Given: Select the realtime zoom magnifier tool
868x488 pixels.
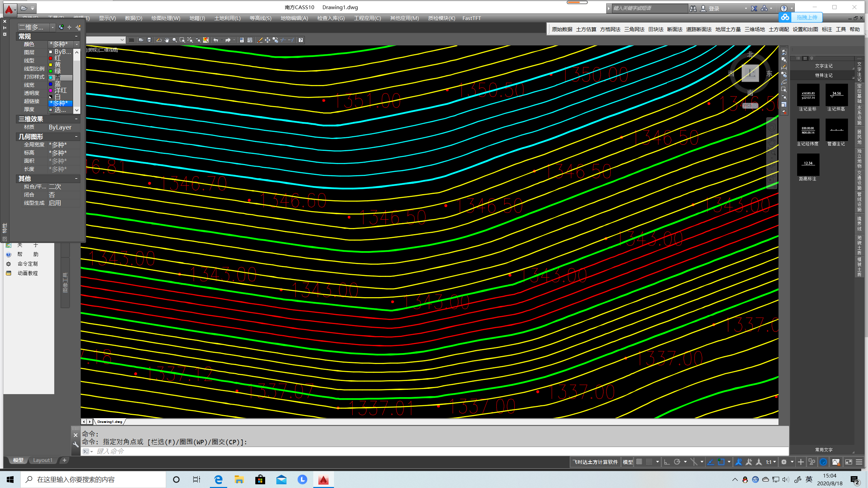Looking at the screenshot, I should click(x=175, y=40).
